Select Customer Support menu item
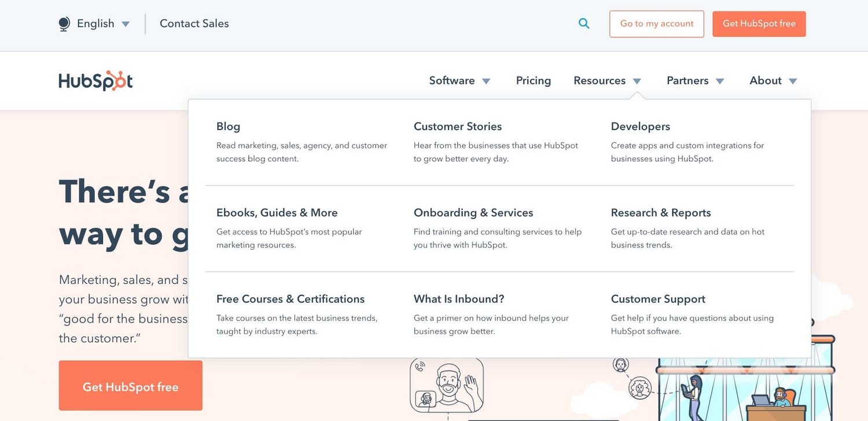Screen dimensions: 868x421 click(658, 299)
